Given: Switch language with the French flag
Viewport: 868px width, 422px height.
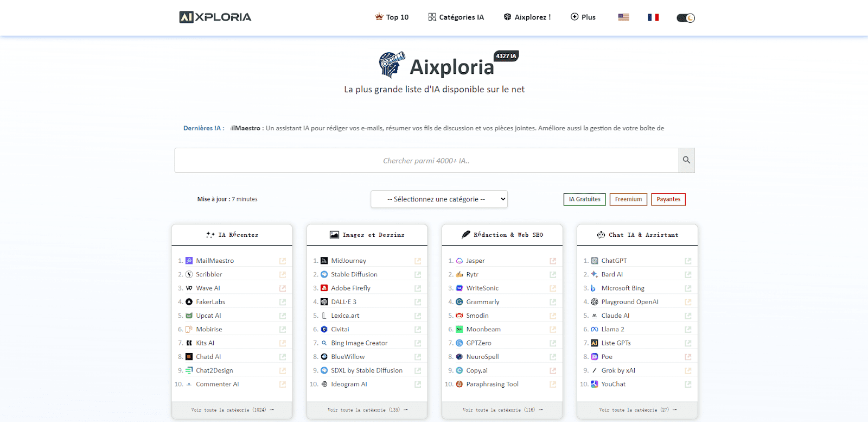Looking at the screenshot, I should (x=653, y=17).
